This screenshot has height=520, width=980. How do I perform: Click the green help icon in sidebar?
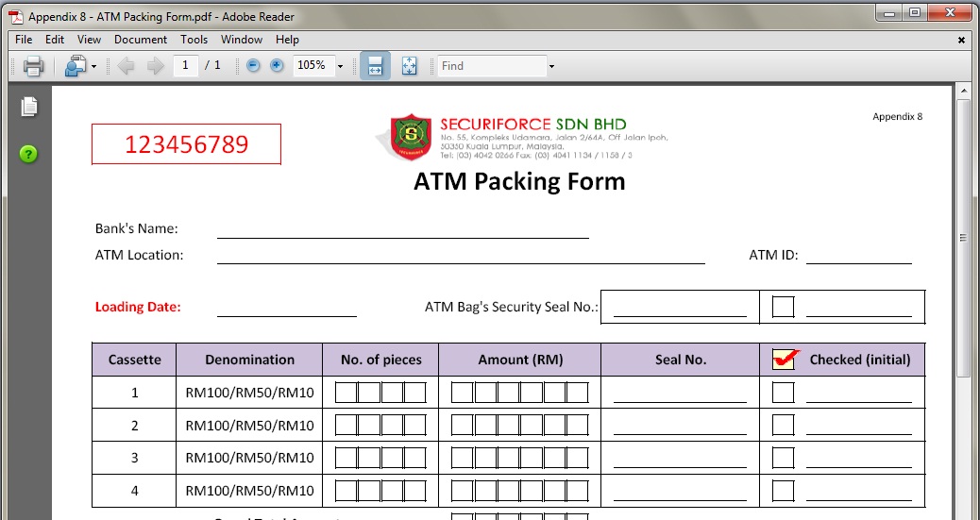(28, 154)
